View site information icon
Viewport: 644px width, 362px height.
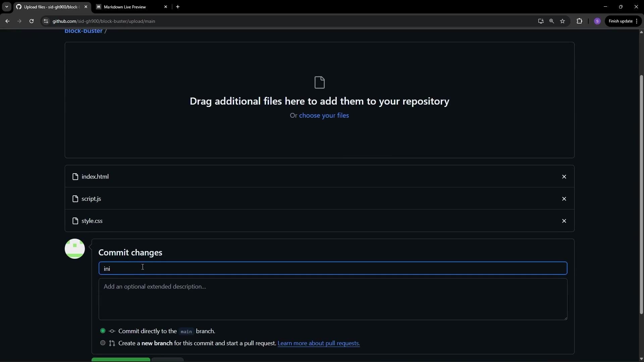click(x=46, y=21)
